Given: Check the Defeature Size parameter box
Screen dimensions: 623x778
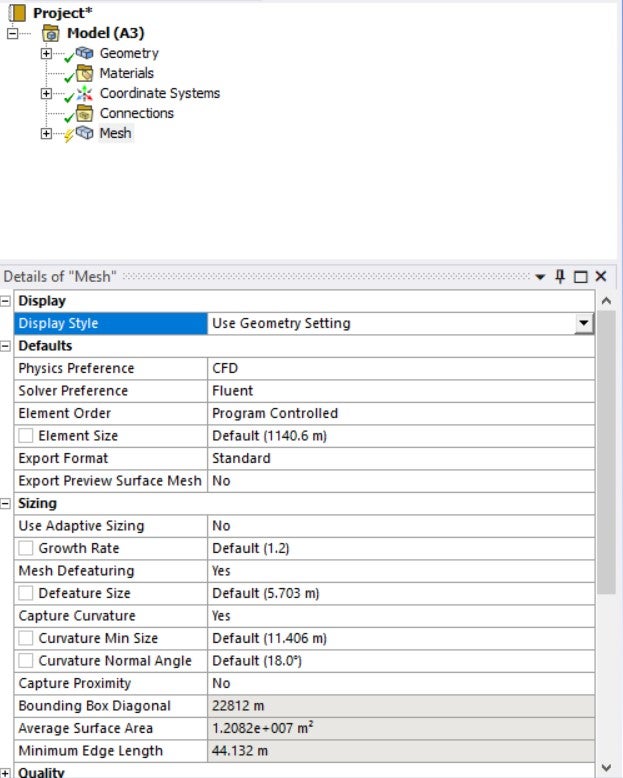Looking at the screenshot, I should pos(26,593).
